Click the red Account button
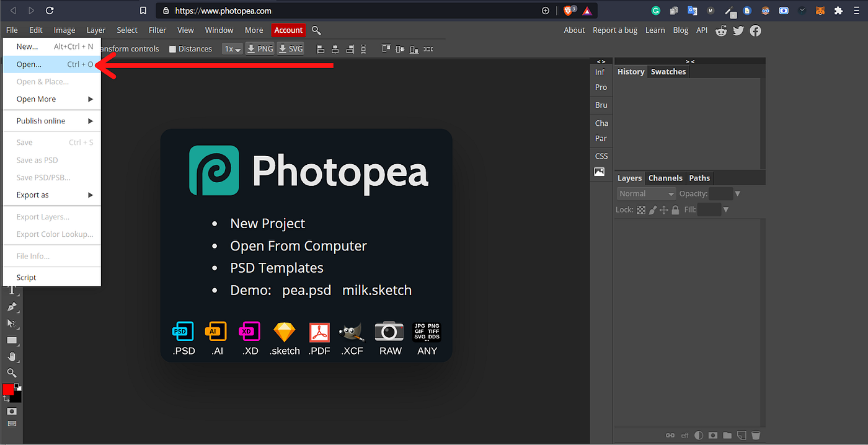Screen dimensions: 868x445 coord(288,30)
